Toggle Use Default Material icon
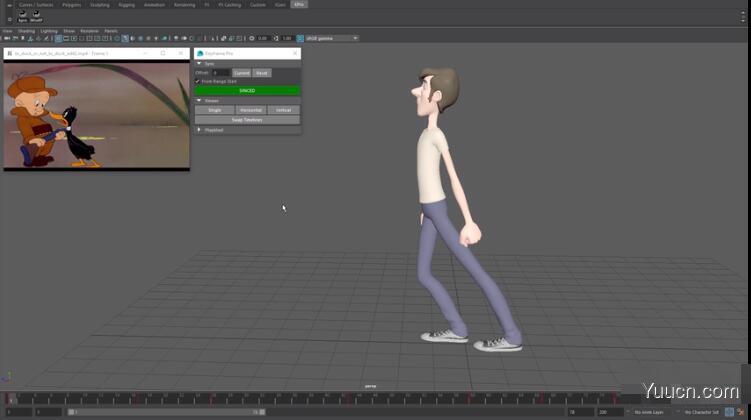The width and height of the screenshot is (751, 420). click(133, 38)
